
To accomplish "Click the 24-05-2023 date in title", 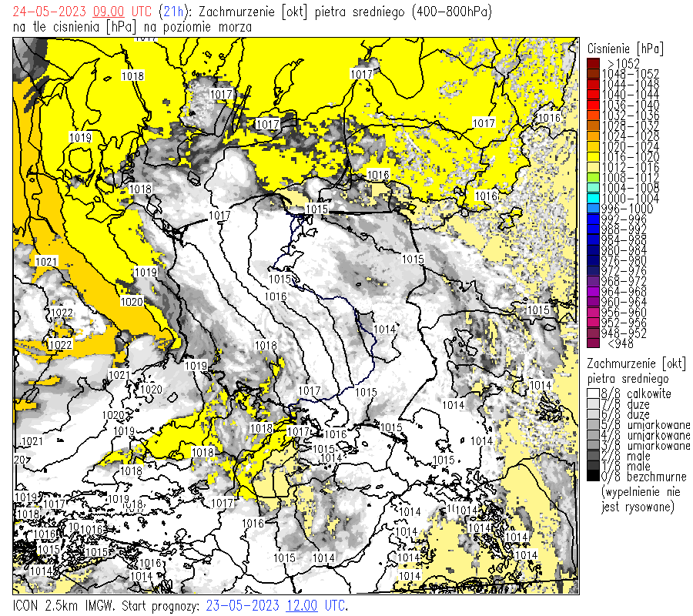I will 49,12.
